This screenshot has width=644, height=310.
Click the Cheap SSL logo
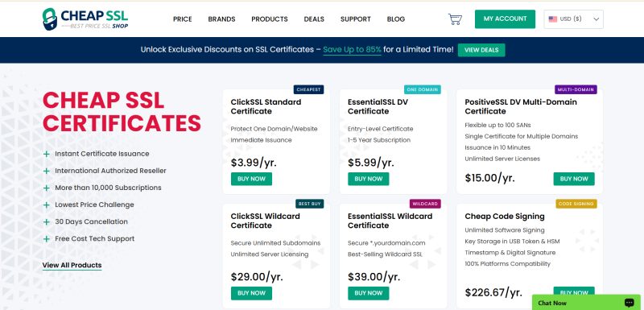[x=85, y=19]
